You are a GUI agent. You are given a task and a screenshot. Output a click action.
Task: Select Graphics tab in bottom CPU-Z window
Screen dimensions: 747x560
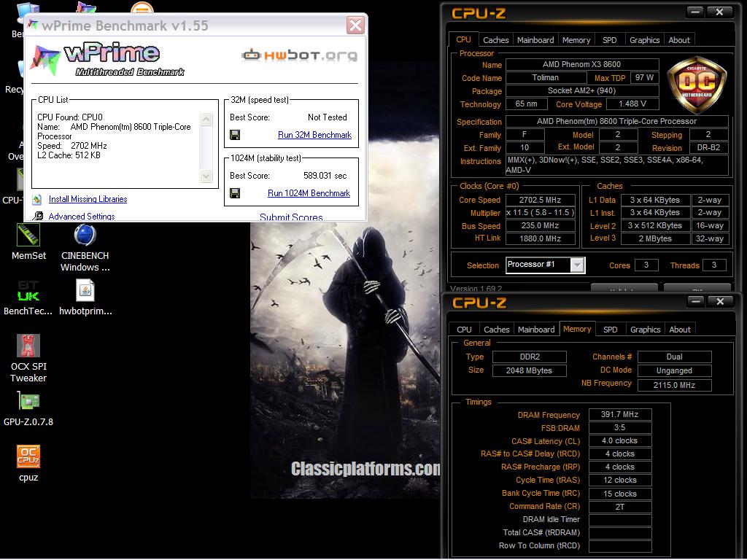[645, 330]
